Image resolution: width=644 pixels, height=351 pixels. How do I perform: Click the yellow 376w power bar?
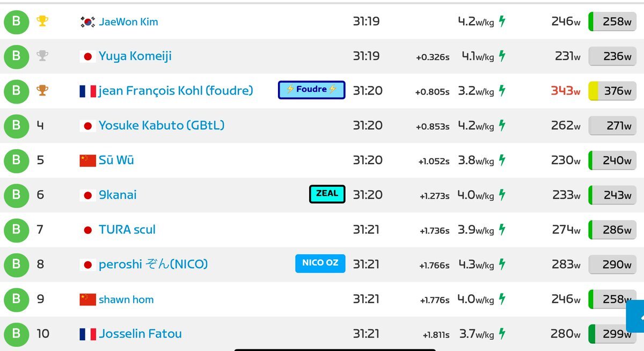612,91
